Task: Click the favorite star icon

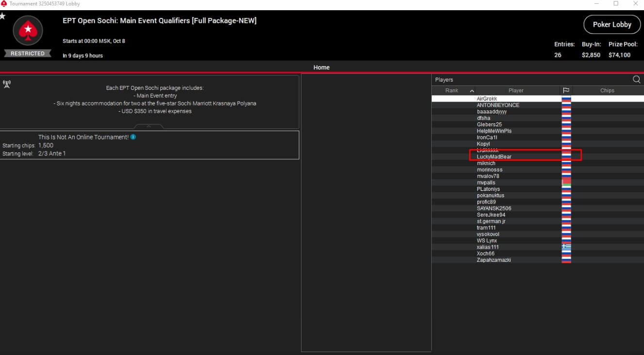Action: (x=2, y=17)
